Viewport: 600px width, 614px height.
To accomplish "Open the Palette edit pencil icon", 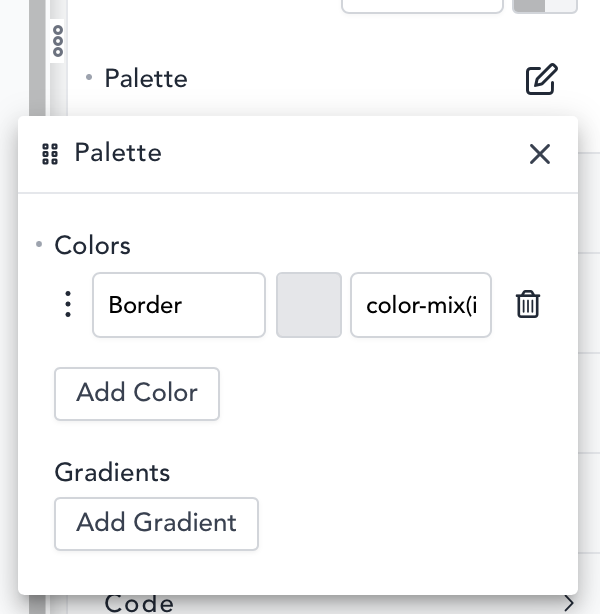I will [x=541, y=79].
